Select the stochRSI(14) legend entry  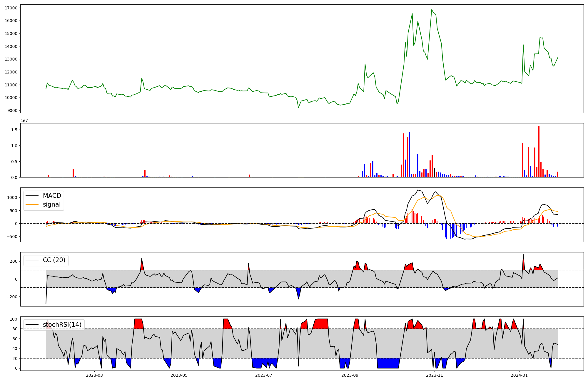(62, 324)
